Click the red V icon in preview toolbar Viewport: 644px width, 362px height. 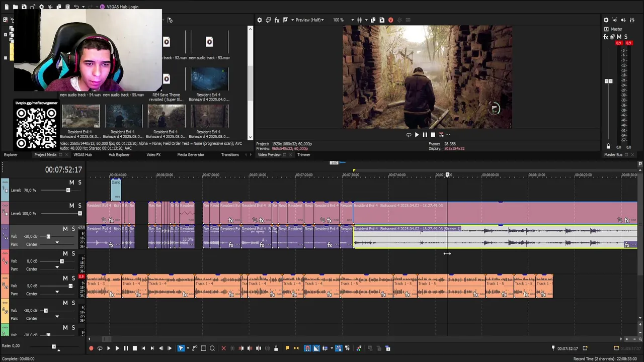390,20
